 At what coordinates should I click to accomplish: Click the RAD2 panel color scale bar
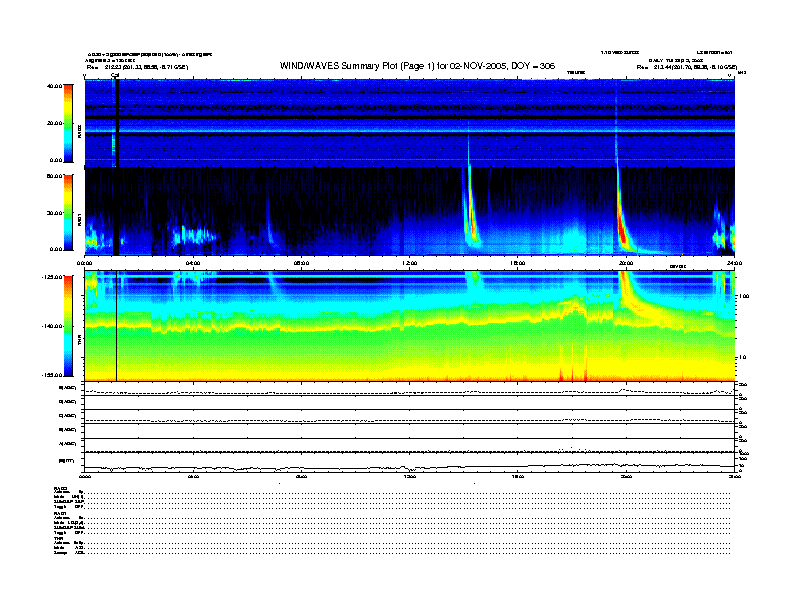pos(68,123)
